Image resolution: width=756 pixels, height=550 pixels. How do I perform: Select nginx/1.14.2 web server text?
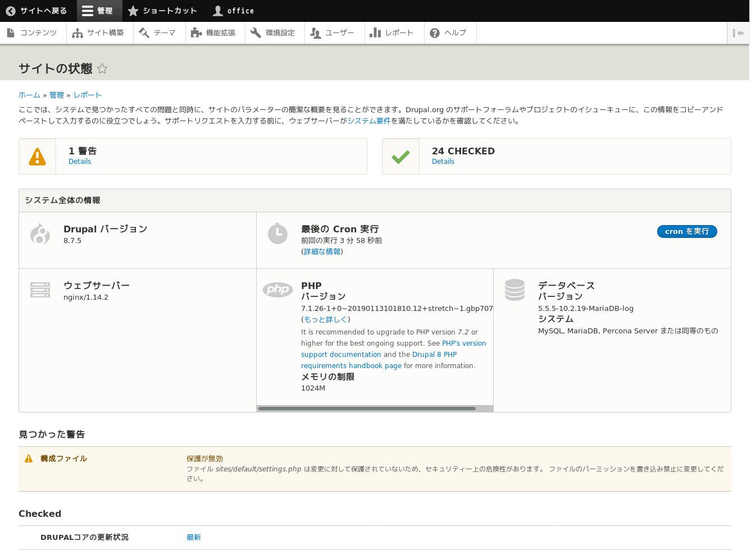[86, 297]
